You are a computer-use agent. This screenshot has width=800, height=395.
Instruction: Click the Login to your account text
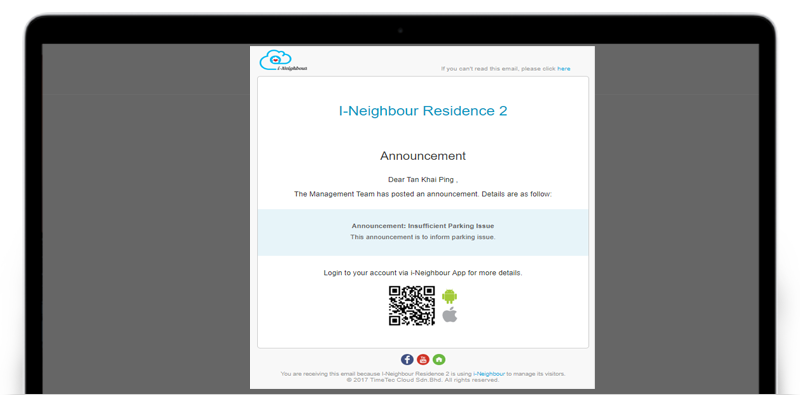pyautogui.click(x=423, y=273)
